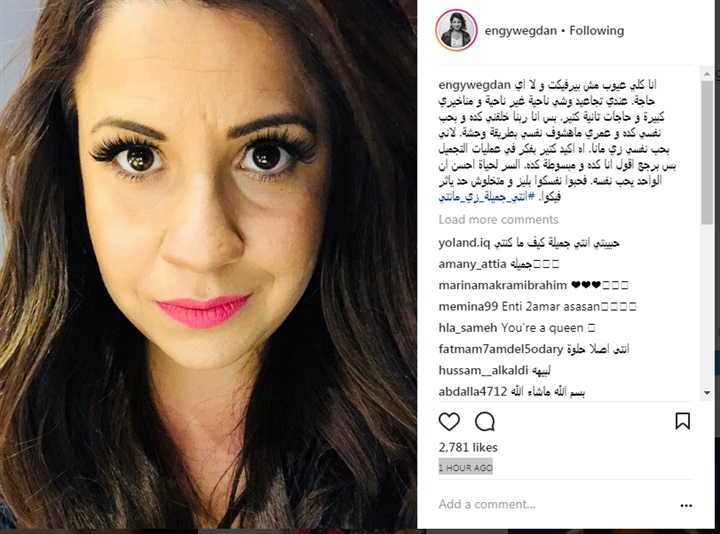720x534 pixels.
Task: View the 2,781 likes list
Action: (x=468, y=447)
